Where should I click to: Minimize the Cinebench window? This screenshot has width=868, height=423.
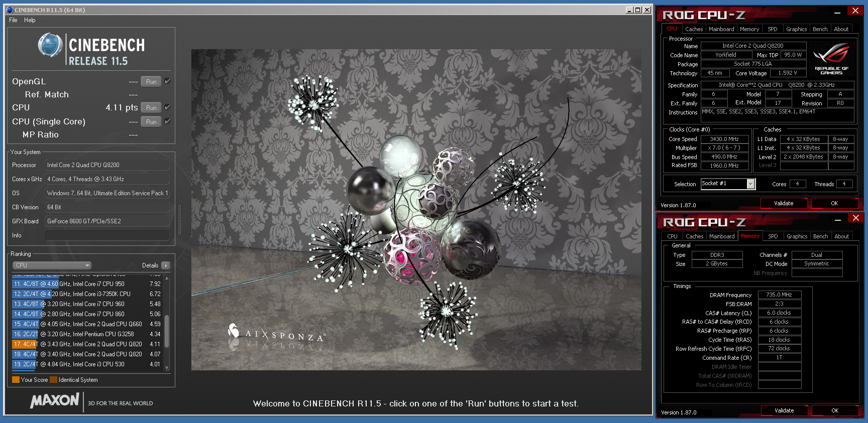(x=629, y=10)
